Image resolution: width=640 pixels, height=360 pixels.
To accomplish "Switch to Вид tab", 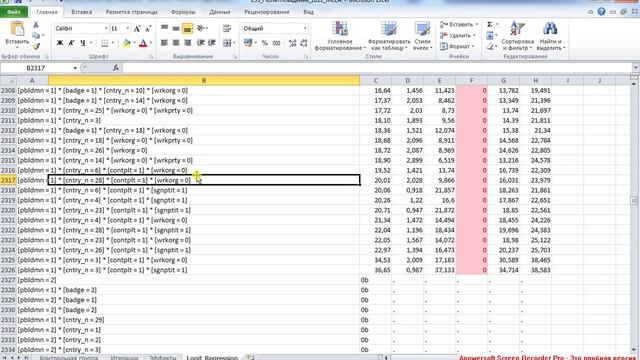I will (x=308, y=12).
